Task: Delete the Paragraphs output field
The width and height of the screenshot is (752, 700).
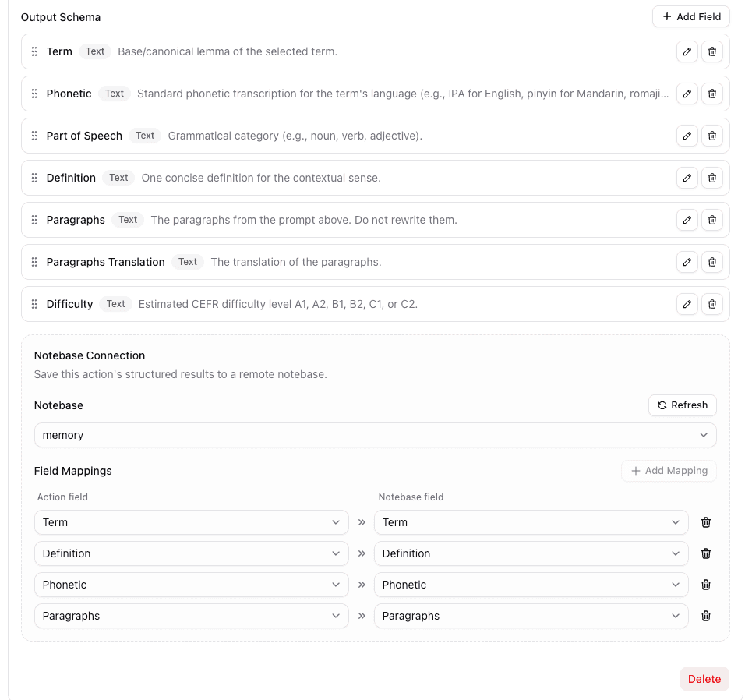Action: [x=711, y=220]
